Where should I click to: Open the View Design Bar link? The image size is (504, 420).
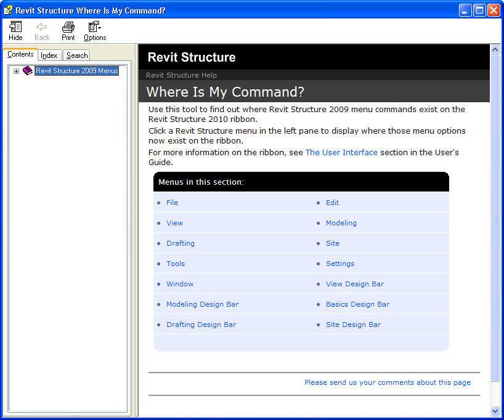(x=355, y=284)
